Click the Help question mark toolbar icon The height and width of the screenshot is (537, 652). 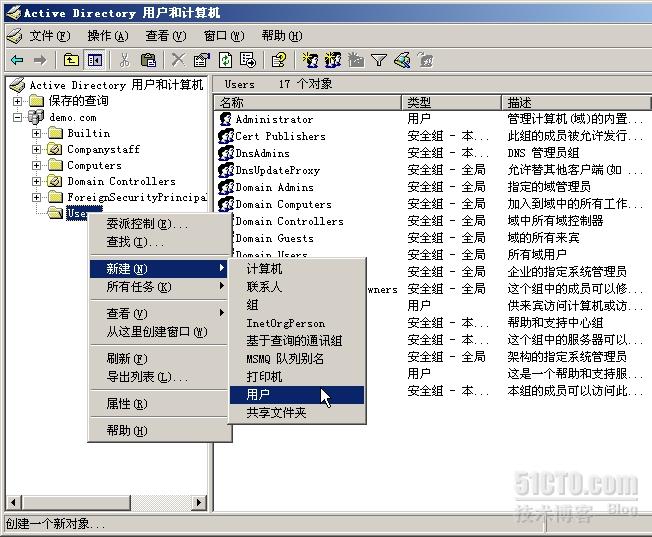[x=279, y=60]
